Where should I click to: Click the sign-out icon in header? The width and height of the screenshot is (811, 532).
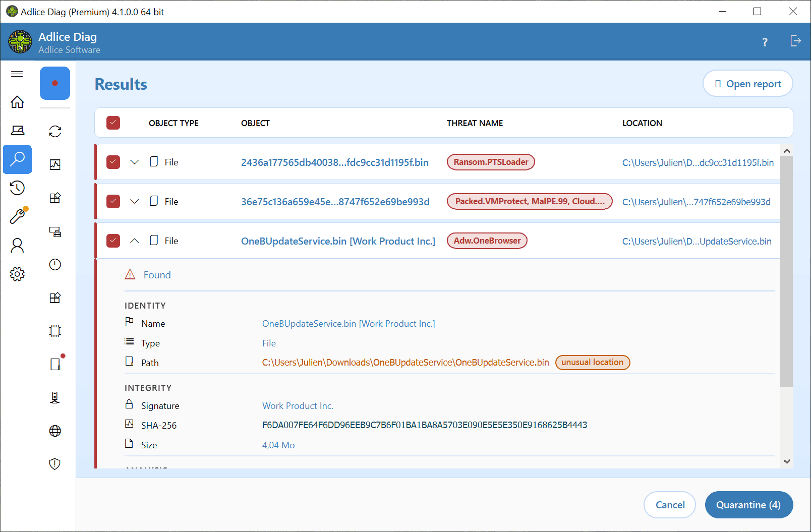[795, 41]
